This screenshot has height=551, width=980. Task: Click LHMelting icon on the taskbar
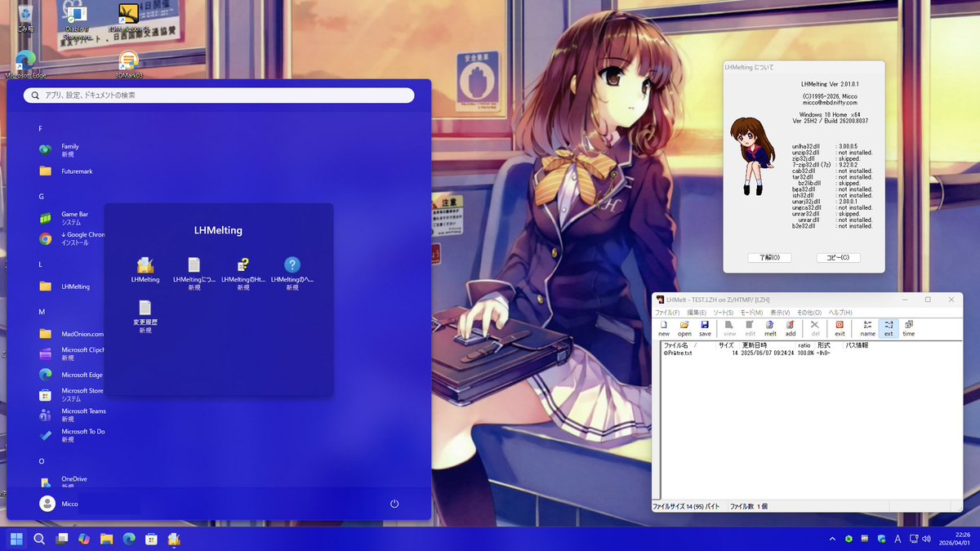tap(174, 539)
